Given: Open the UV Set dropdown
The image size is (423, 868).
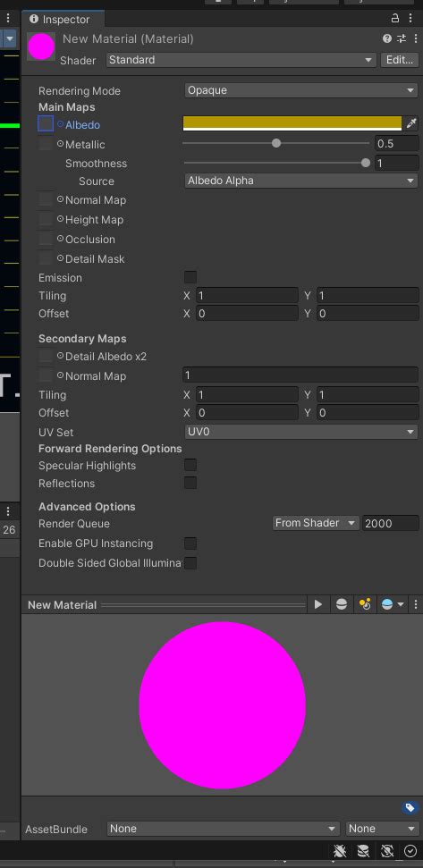Looking at the screenshot, I should click(300, 432).
